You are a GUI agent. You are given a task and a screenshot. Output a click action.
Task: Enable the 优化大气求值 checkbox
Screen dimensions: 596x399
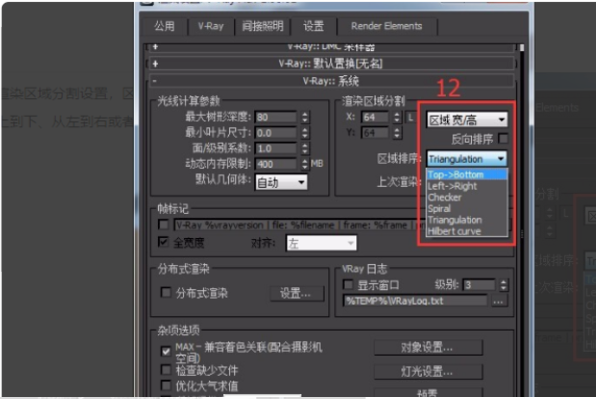[166, 385]
